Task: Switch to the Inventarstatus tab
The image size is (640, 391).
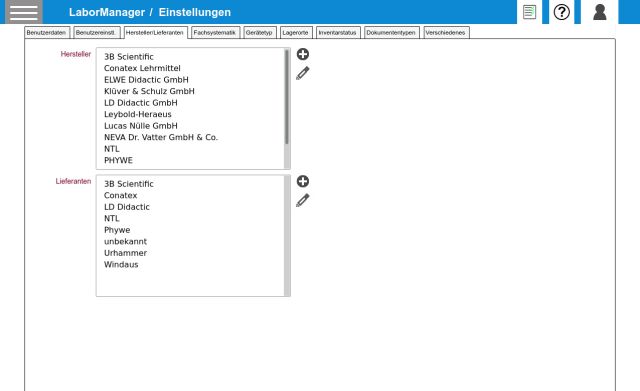Action: [338, 33]
